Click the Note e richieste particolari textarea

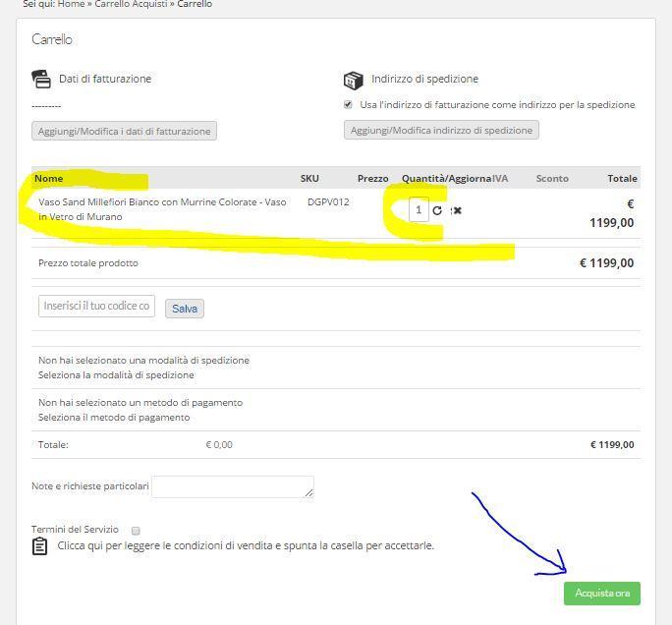pyautogui.click(x=233, y=487)
